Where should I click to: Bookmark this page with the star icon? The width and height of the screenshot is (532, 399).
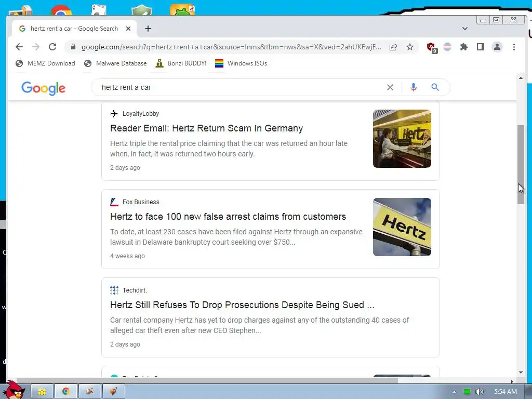410,47
